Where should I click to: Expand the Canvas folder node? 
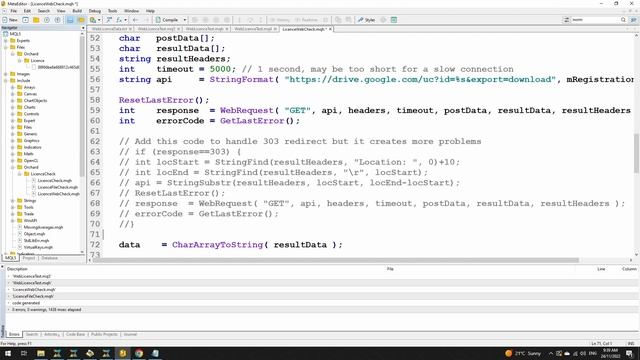(x=13, y=94)
